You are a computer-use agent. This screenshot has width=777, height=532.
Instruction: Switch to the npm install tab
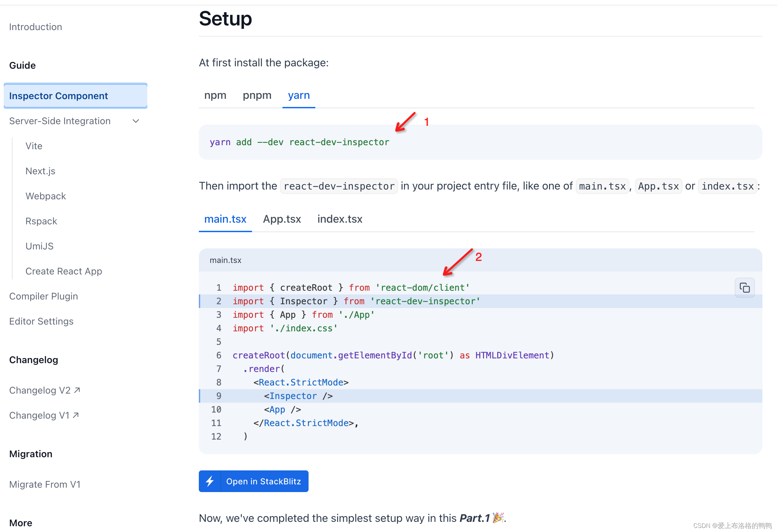(215, 95)
